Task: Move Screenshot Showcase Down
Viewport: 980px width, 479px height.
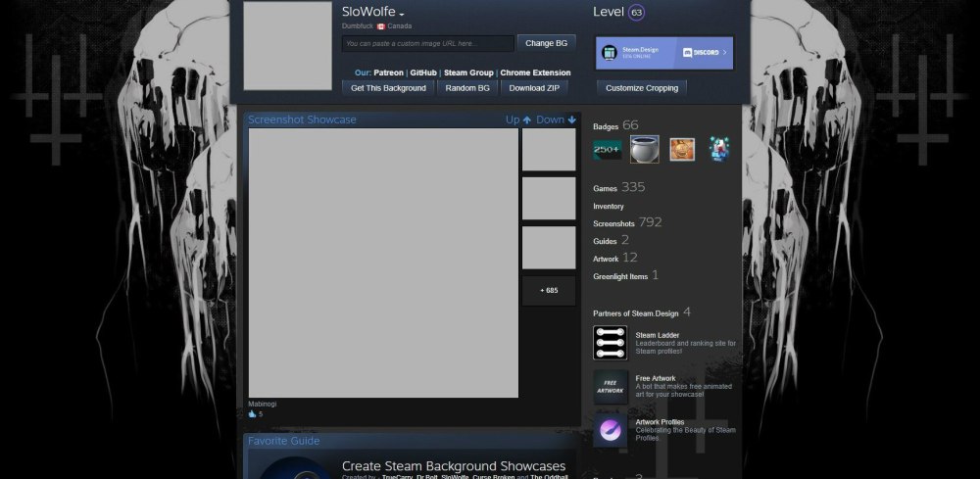Action: click(557, 120)
